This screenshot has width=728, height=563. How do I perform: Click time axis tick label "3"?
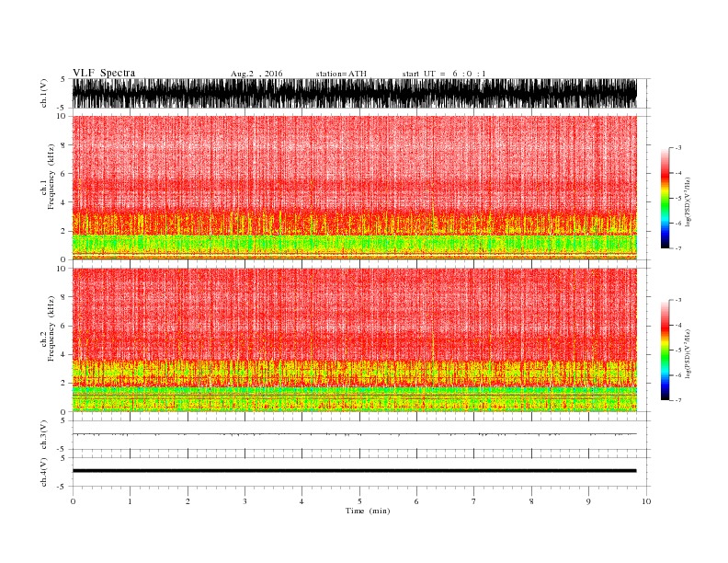pyautogui.click(x=245, y=501)
